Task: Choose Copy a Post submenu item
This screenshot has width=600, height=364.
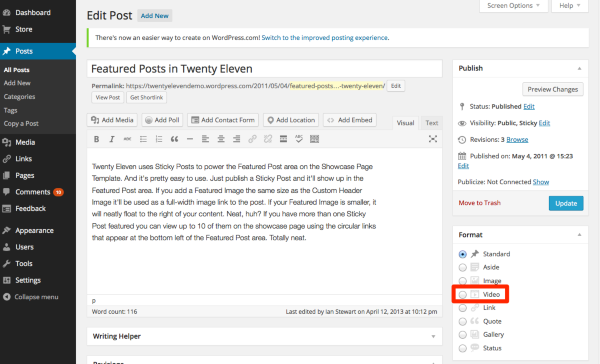Action: click(21, 124)
